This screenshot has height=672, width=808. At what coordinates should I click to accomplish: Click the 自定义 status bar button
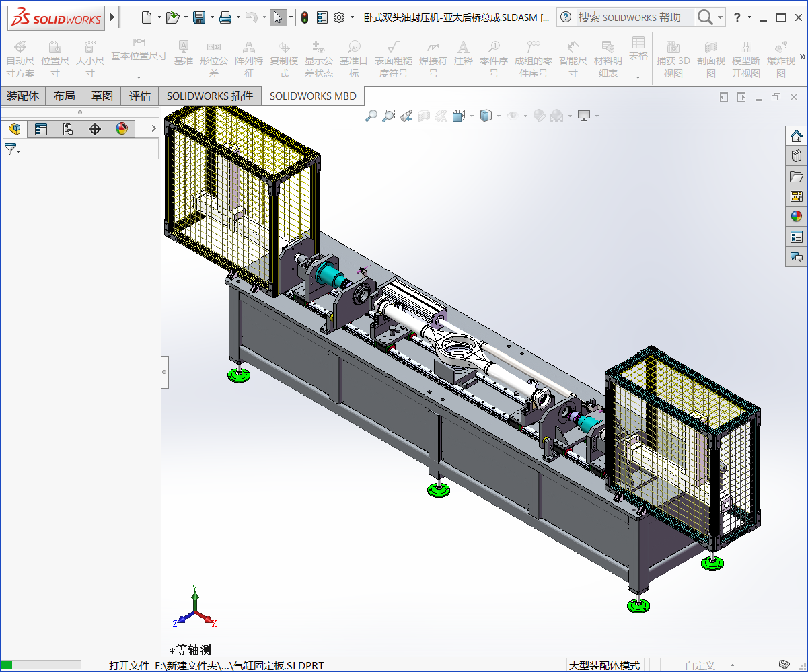[700, 665]
